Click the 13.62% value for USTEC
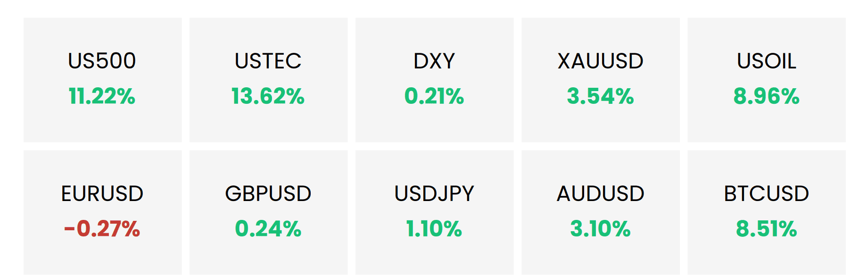The height and width of the screenshot is (277, 868). point(268,96)
